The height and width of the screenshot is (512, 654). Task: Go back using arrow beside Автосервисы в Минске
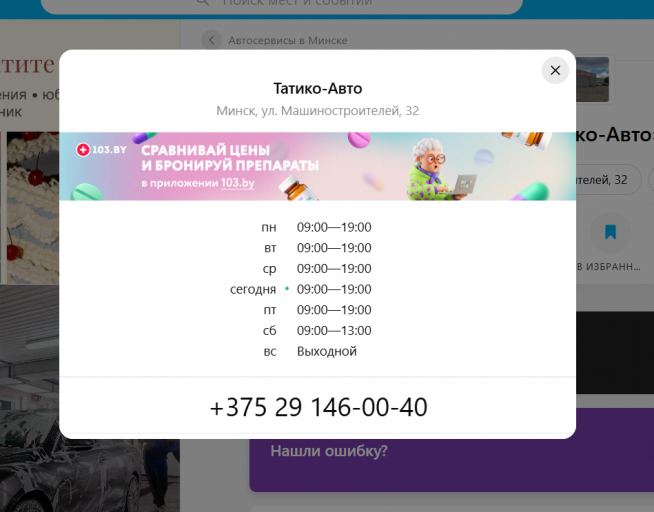coord(211,40)
